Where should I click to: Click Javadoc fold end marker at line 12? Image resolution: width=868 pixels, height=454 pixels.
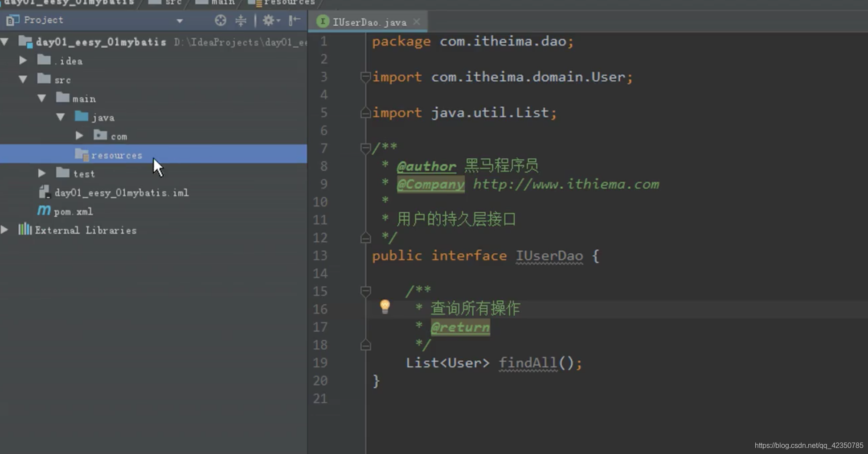click(x=365, y=238)
